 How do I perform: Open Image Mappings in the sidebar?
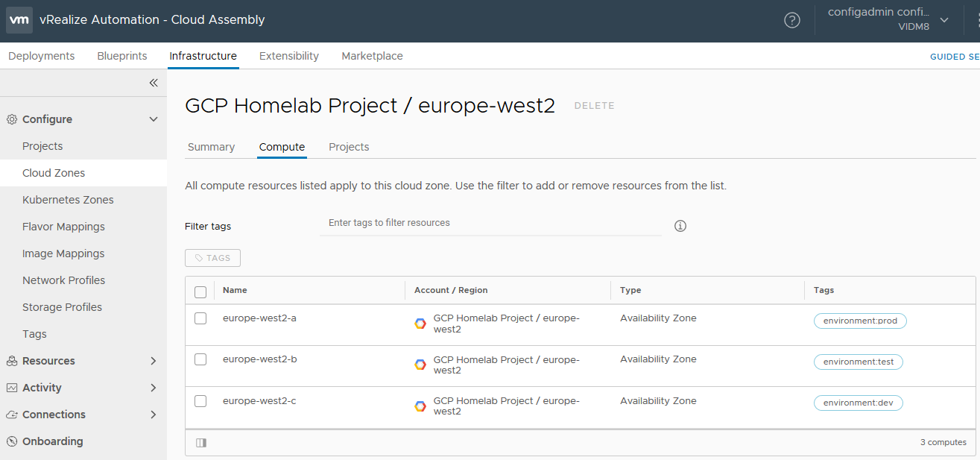point(63,253)
